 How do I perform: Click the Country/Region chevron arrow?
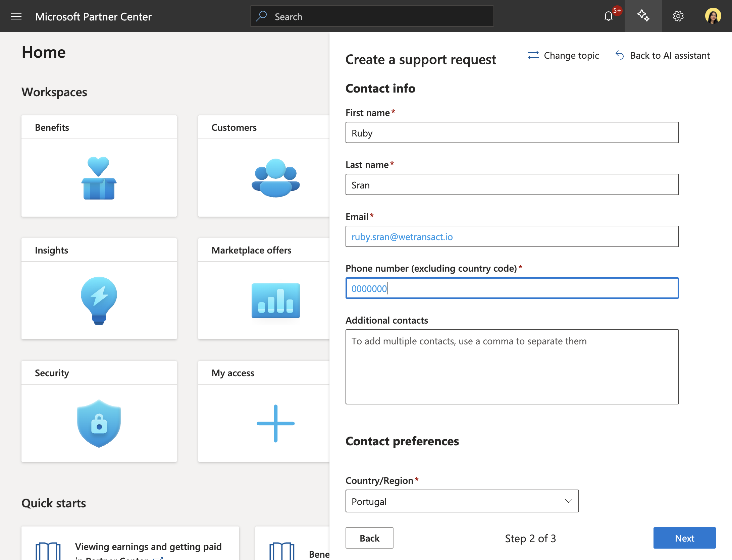click(x=568, y=501)
